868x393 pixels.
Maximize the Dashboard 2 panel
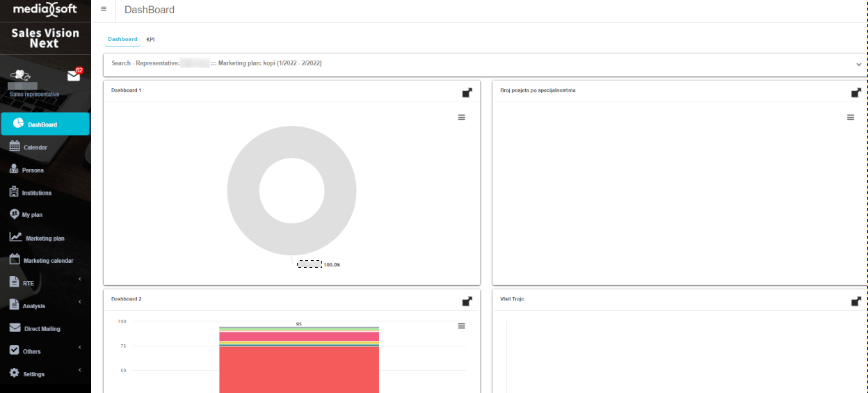coord(467,301)
